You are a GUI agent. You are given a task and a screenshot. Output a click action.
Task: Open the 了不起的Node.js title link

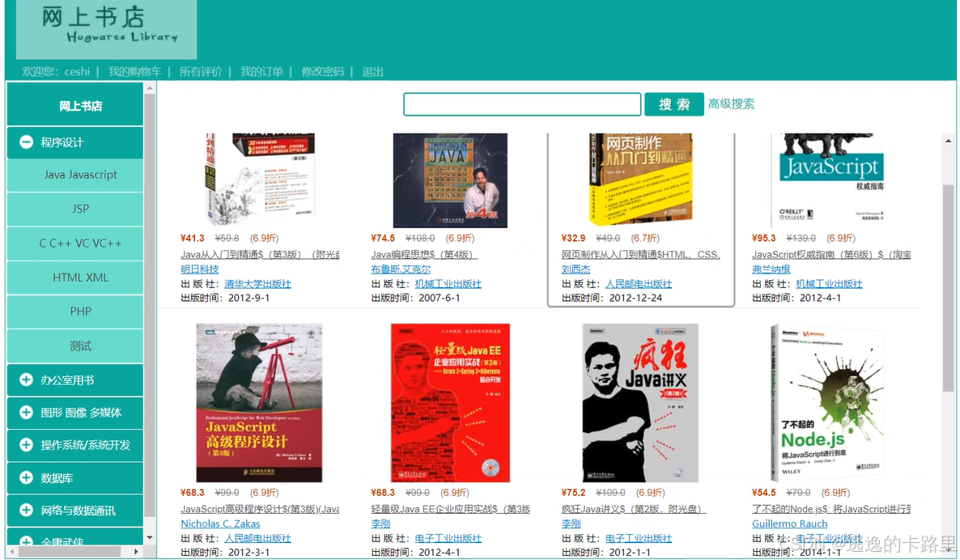pyautogui.click(x=831, y=509)
